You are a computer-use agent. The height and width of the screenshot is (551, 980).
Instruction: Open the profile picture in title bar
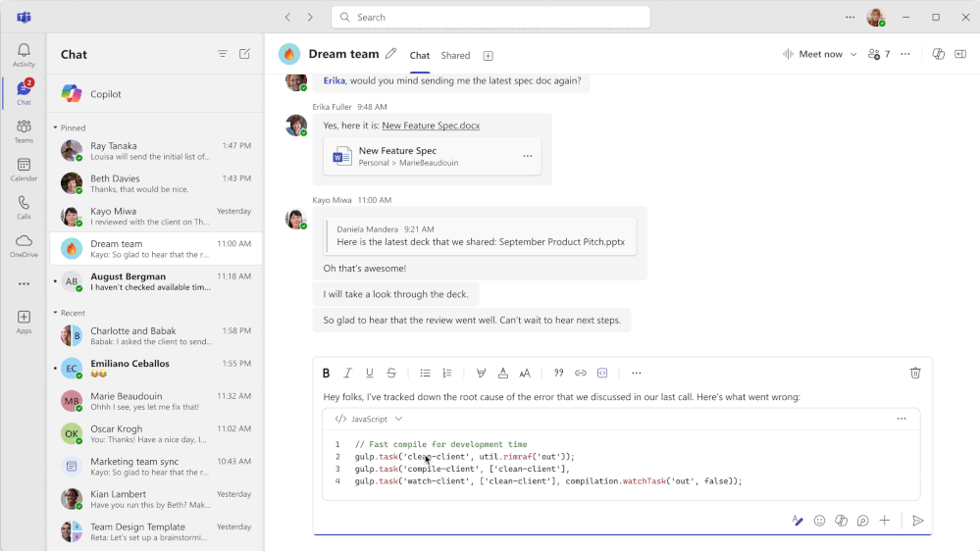click(876, 17)
